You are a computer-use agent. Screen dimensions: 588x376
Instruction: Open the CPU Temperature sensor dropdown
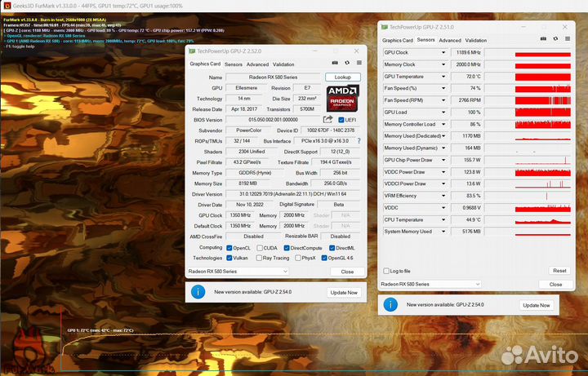(443, 220)
